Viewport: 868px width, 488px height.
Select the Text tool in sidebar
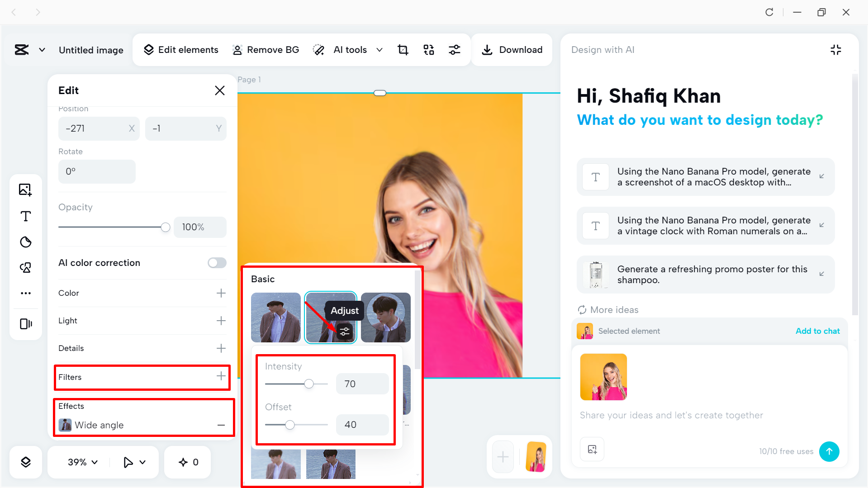(26, 216)
